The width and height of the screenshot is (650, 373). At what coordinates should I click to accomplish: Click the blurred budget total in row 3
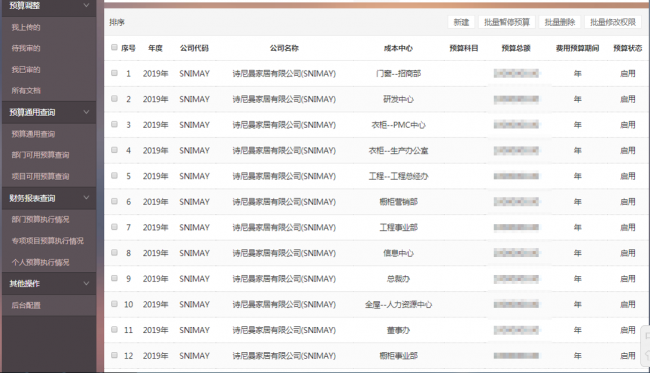coord(516,125)
